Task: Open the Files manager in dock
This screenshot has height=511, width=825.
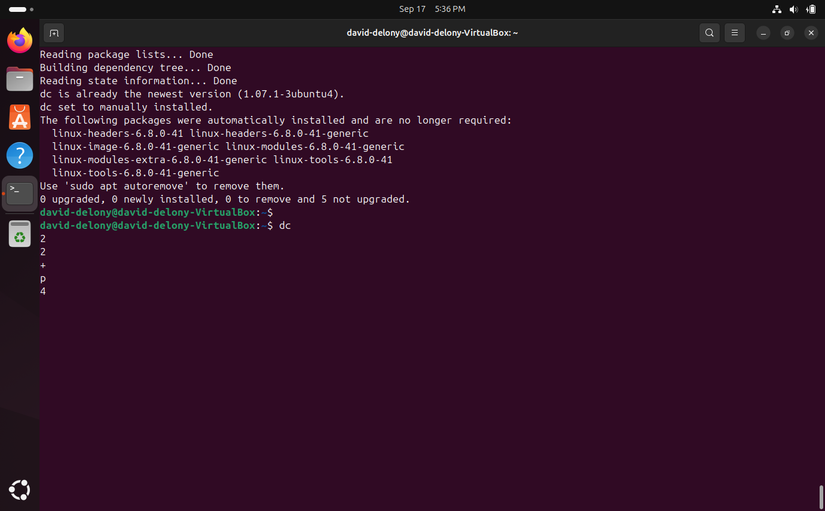Action: (x=19, y=79)
